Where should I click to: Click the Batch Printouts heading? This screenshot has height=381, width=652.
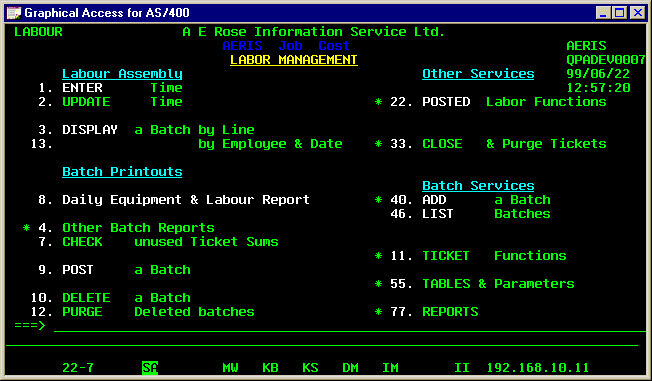[122, 172]
